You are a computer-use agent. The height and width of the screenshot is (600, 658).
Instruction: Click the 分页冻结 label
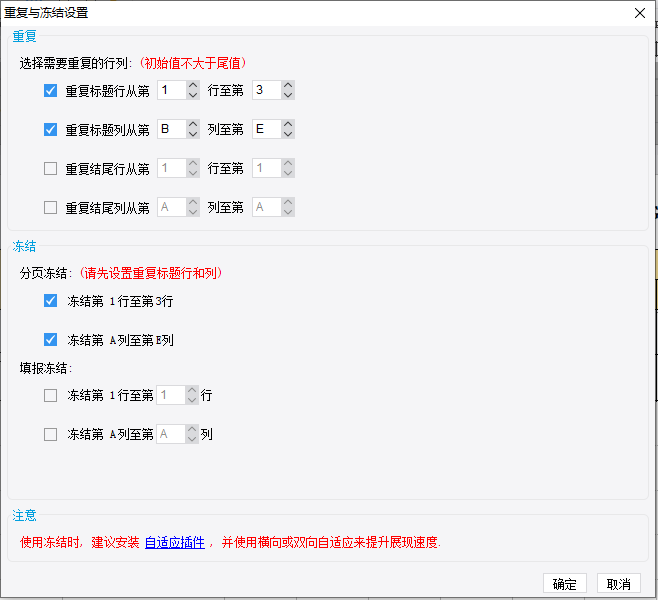click(x=46, y=274)
